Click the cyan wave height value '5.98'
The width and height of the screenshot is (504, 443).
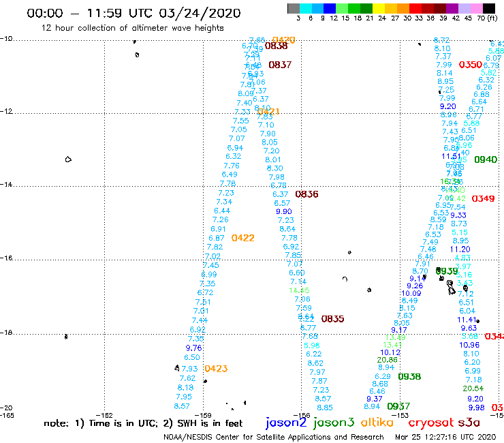312,345
